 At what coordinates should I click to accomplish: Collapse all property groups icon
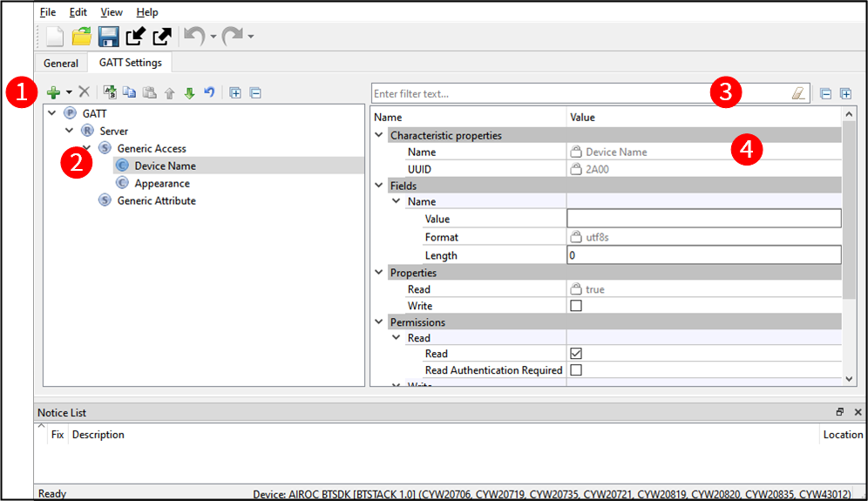point(825,93)
